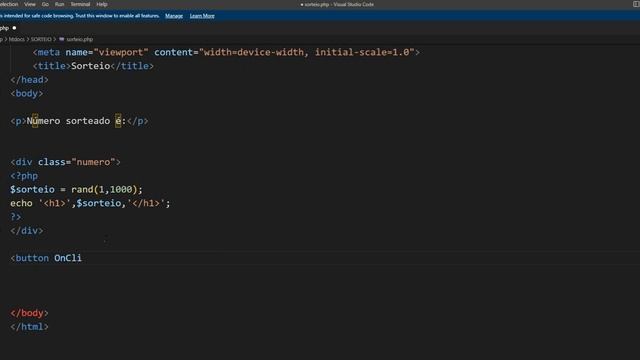The height and width of the screenshot is (360, 640).
Task: Click the PHP file icon in breadcrumb
Action: 62,39
